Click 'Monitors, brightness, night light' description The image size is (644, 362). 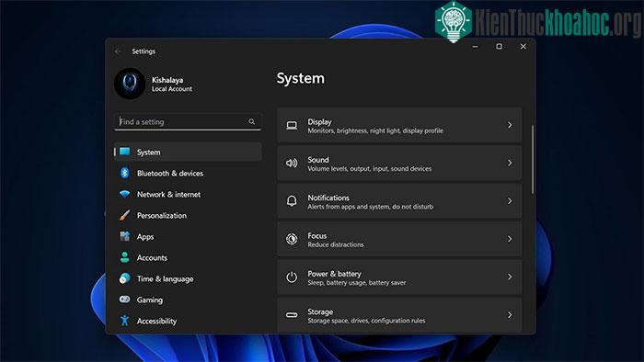pyautogui.click(x=375, y=130)
